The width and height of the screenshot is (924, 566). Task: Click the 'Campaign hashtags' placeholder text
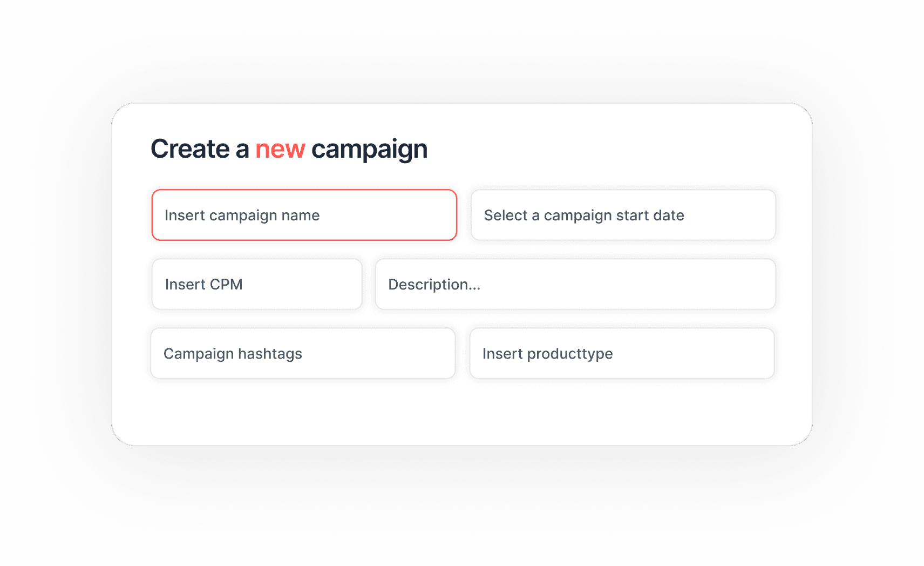coord(233,354)
